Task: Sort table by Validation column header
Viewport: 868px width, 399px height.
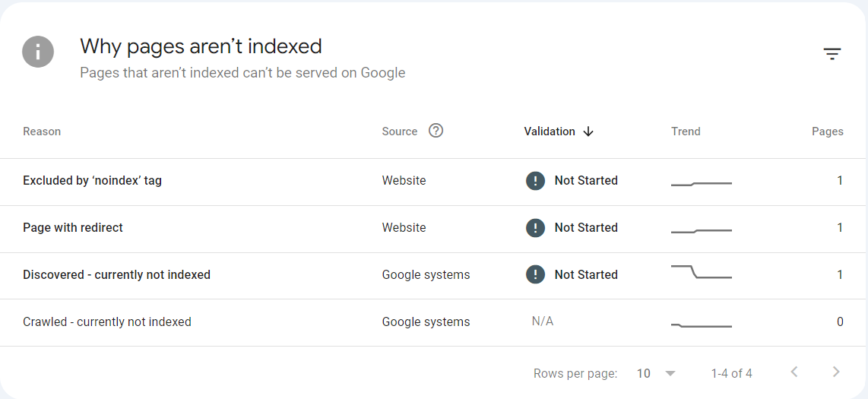Action: click(550, 131)
